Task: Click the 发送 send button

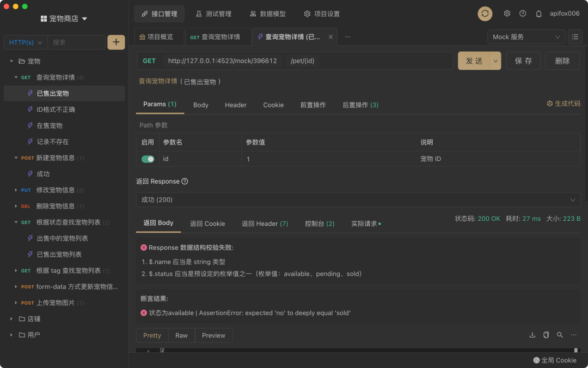Action: pos(473,61)
